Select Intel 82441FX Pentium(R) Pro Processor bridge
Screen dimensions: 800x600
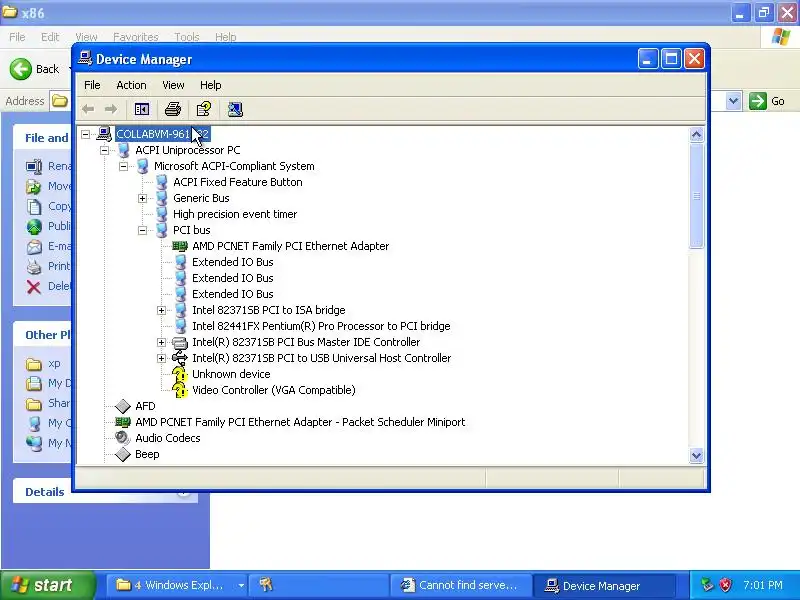coord(321,327)
